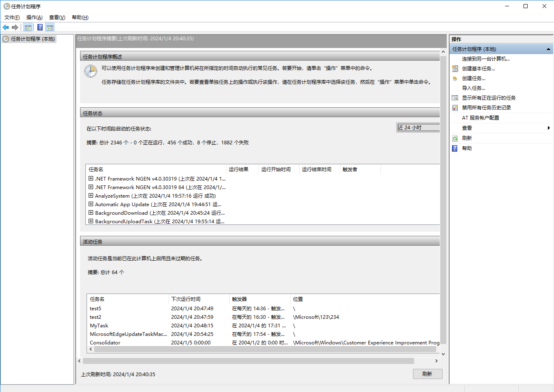Open the 操作(A) menu

[x=34, y=17]
